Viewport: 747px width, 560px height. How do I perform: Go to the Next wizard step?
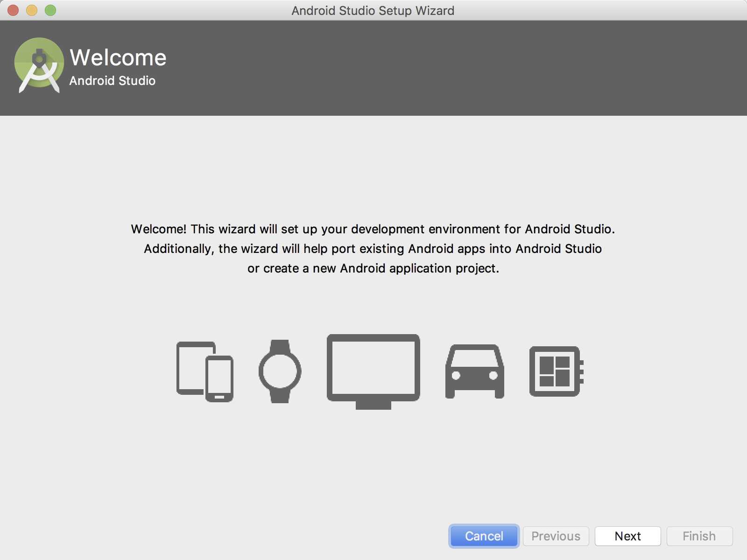628,536
